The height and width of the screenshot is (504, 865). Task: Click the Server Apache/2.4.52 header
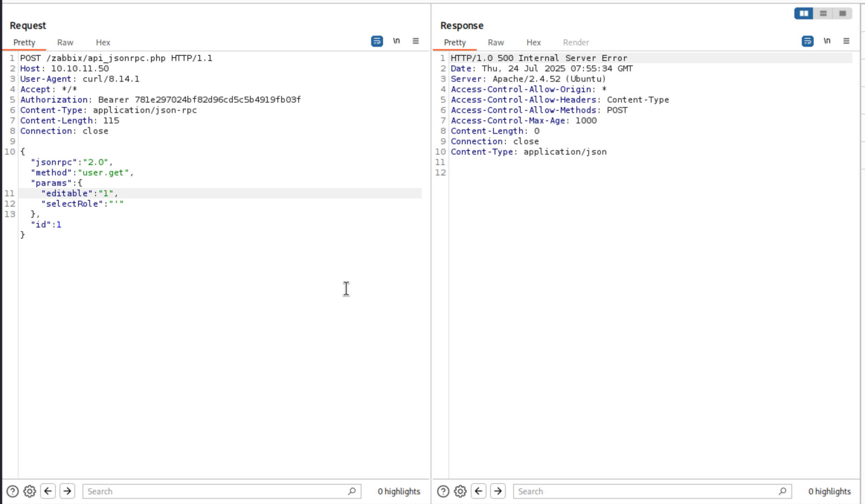(528, 79)
